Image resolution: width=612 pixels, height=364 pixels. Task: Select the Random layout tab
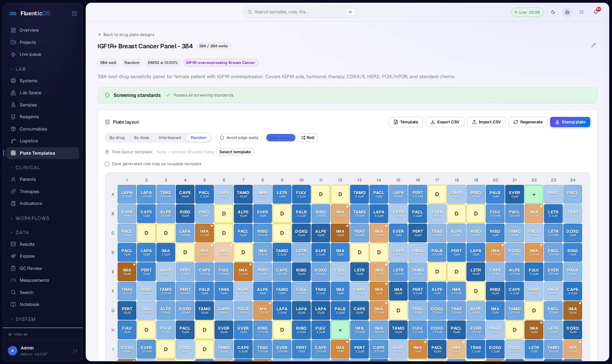point(199,138)
